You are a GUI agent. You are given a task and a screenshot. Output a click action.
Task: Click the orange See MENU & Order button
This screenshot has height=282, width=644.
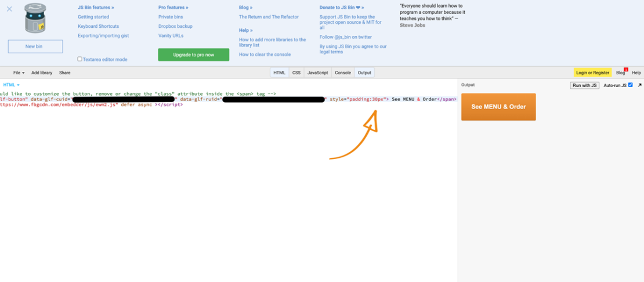click(x=498, y=107)
